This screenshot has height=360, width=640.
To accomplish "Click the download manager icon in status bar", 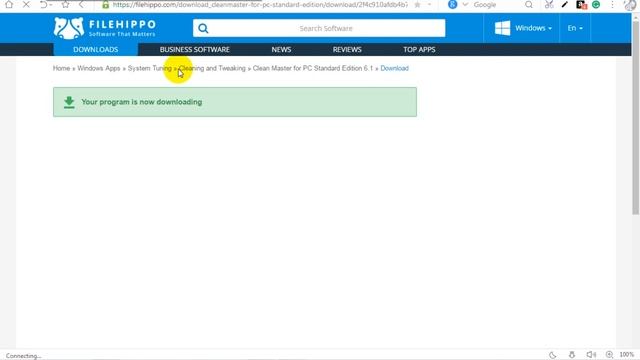I will click(x=571, y=355).
